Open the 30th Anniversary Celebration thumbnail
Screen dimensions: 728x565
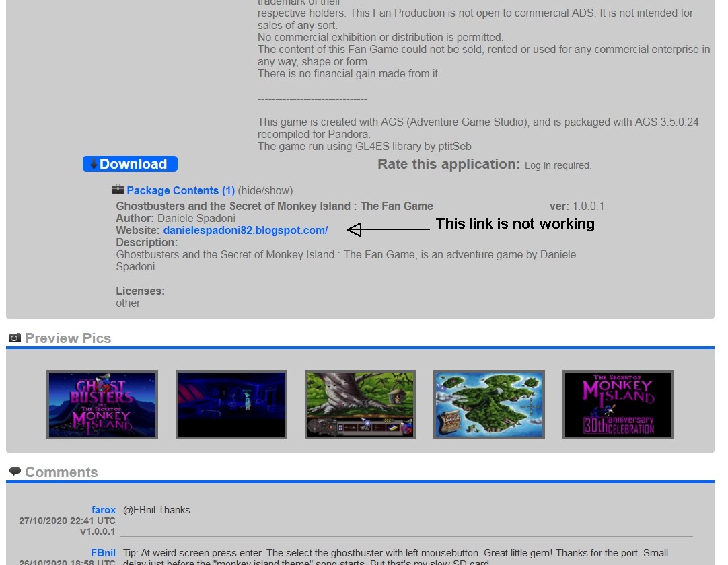point(618,404)
